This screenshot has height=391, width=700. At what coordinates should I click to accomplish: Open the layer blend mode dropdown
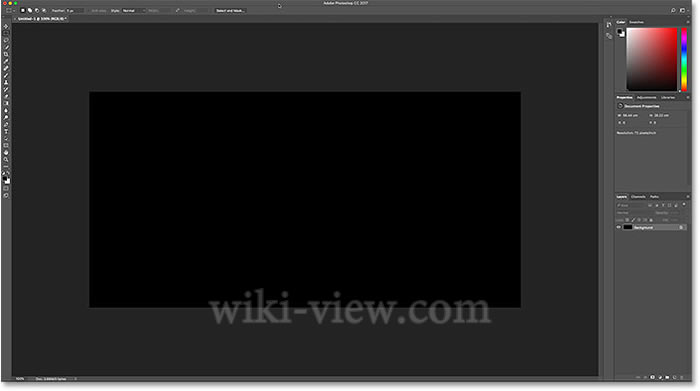point(634,213)
